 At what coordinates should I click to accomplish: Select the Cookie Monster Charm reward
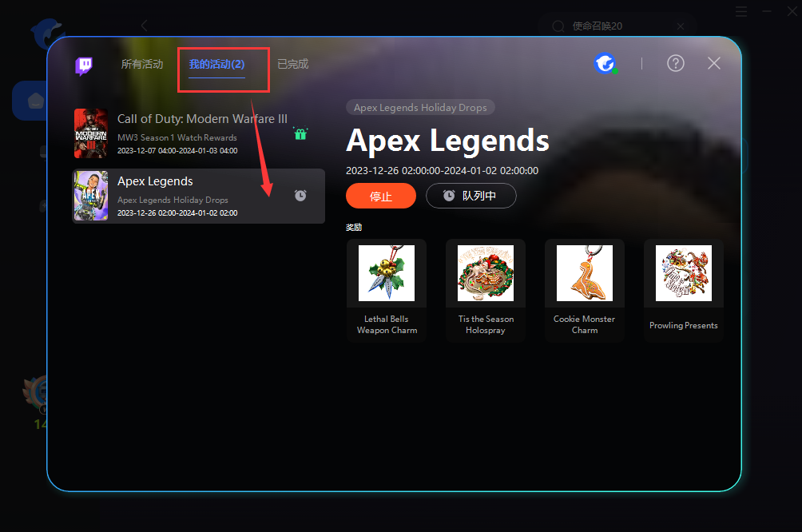click(x=585, y=290)
